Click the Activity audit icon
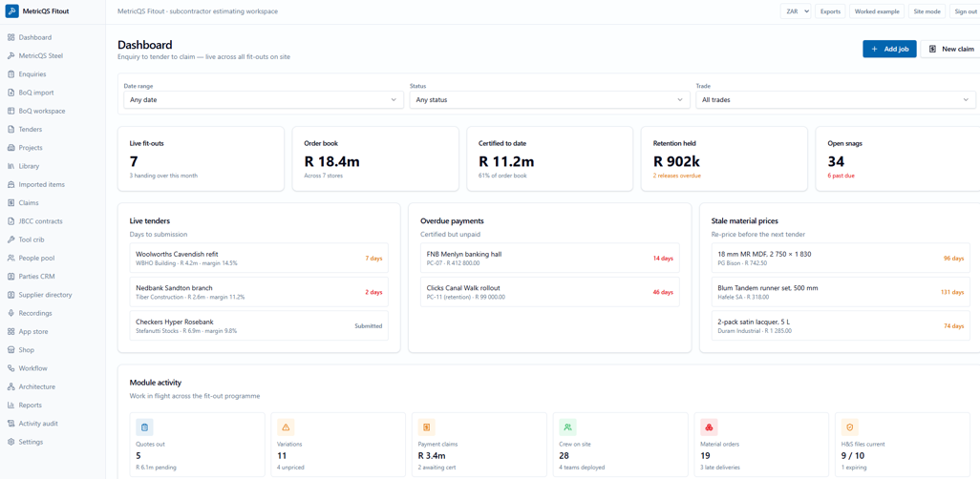Screen dimensions: 980x479 point(11,424)
